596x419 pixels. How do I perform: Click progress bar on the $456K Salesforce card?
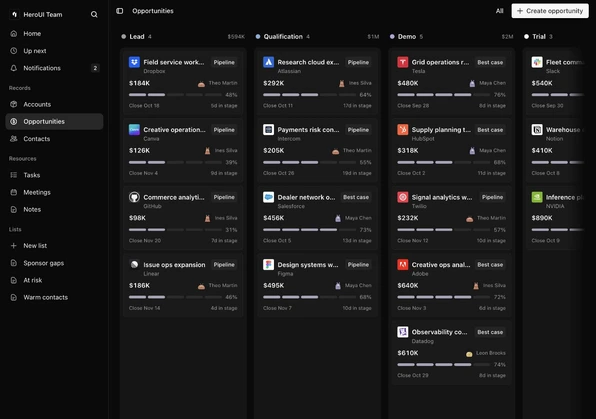tap(309, 230)
